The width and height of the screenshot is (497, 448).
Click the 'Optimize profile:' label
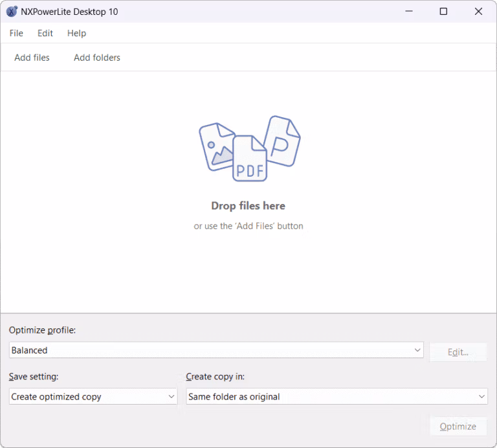pyautogui.click(x=42, y=330)
